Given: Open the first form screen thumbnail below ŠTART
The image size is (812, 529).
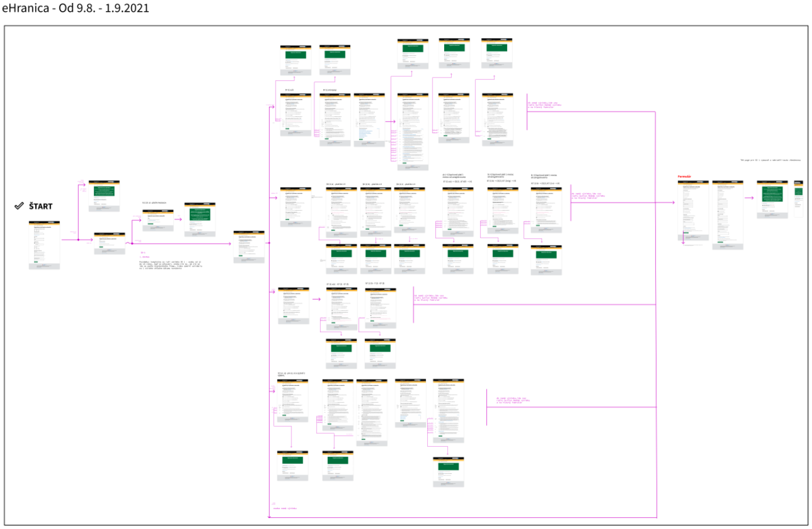Looking at the screenshot, I should coord(45,245).
